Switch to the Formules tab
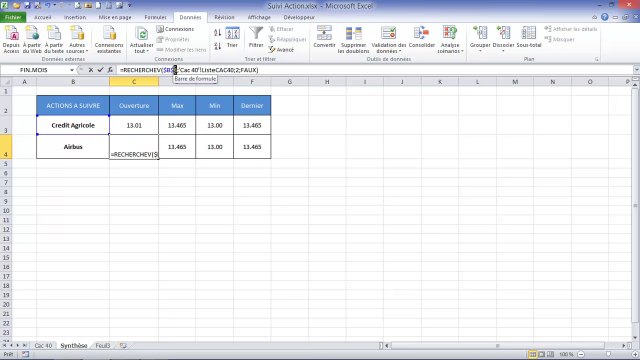Screen dimensions: 640x360 (x=156, y=17)
